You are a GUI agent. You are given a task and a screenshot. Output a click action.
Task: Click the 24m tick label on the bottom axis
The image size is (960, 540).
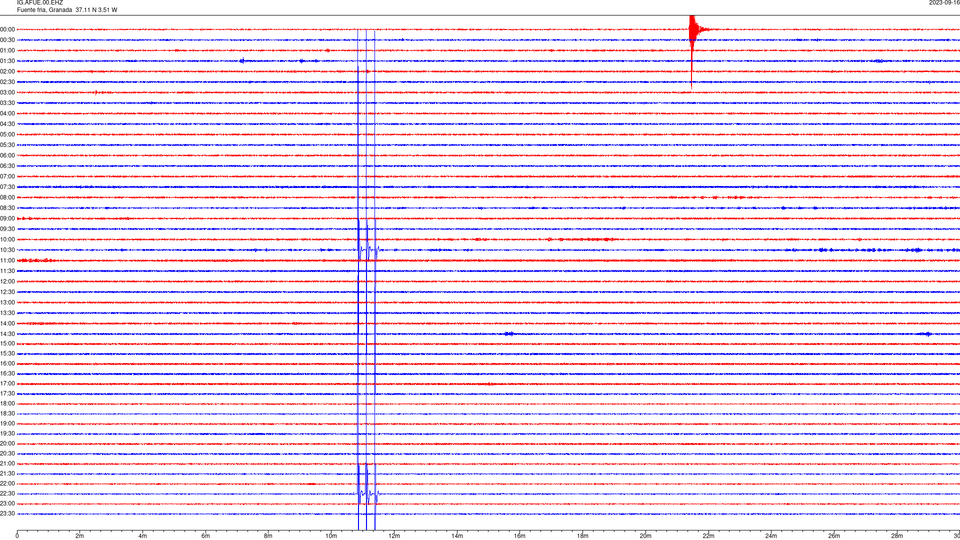tap(771, 536)
